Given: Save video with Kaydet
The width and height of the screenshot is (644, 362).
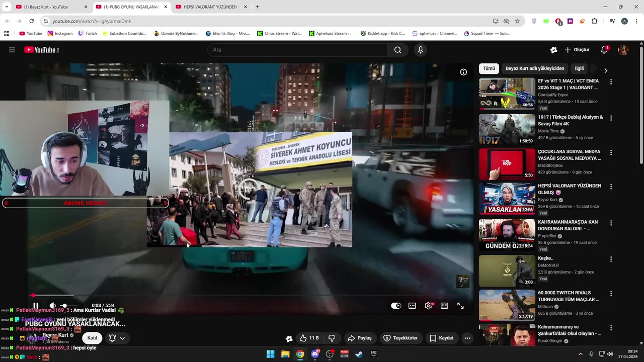Looking at the screenshot, I should pos(442,338).
